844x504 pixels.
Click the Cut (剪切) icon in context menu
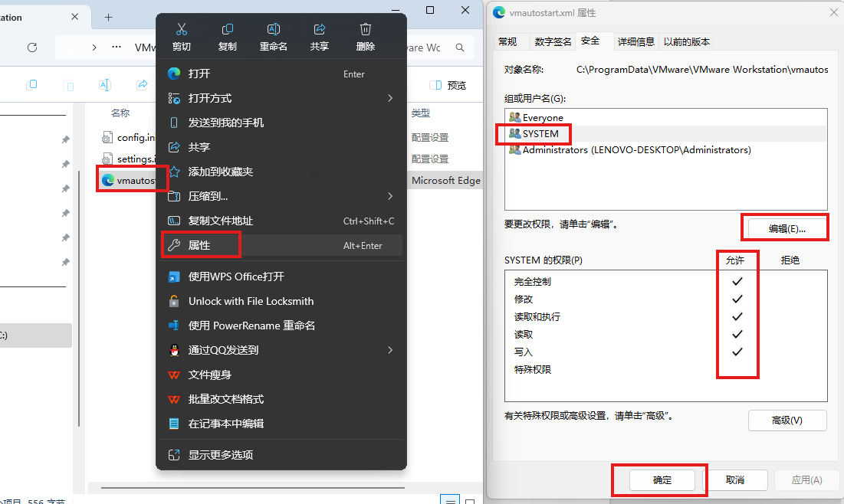[182, 29]
